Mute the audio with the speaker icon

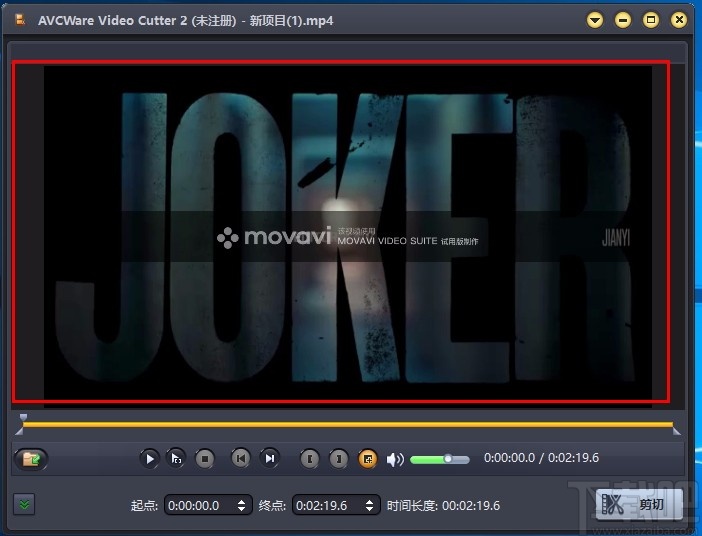coord(395,459)
